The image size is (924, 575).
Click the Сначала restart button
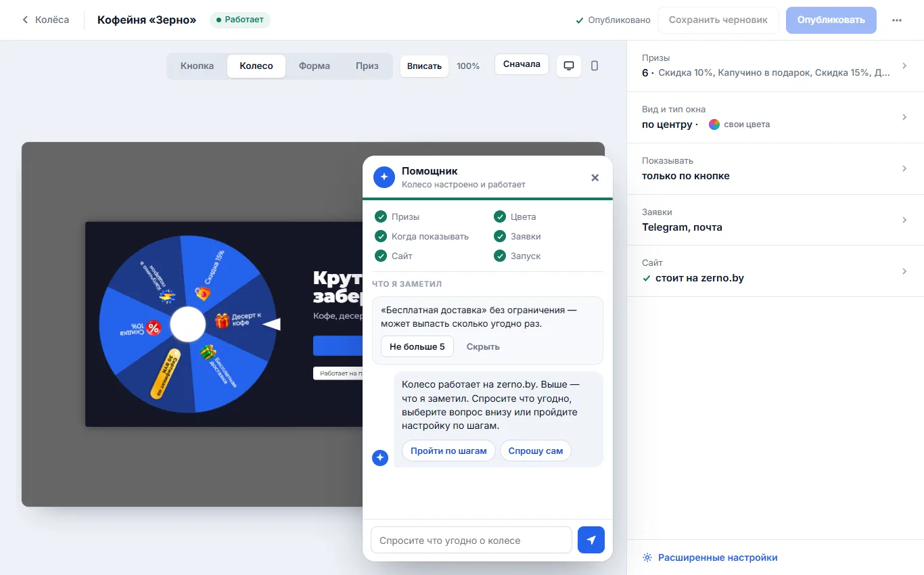coord(522,64)
